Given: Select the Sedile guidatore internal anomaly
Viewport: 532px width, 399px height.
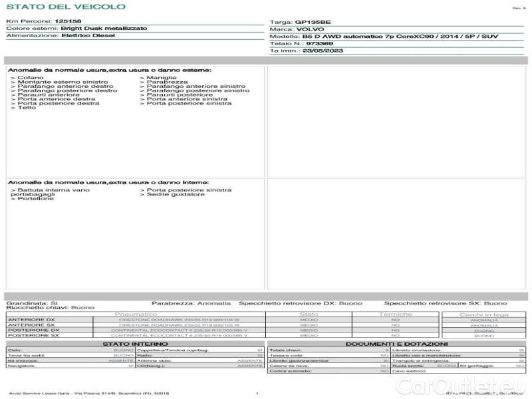Looking at the screenshot, I should tap(172, 194).
